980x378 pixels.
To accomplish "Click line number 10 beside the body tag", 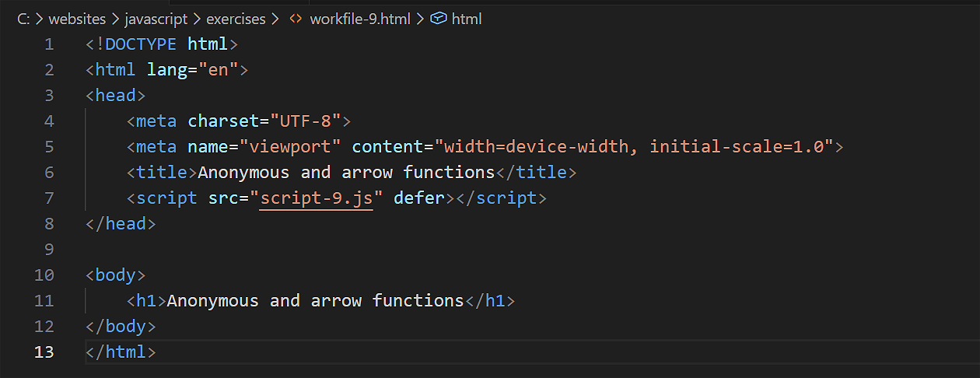I will point(44,275).
